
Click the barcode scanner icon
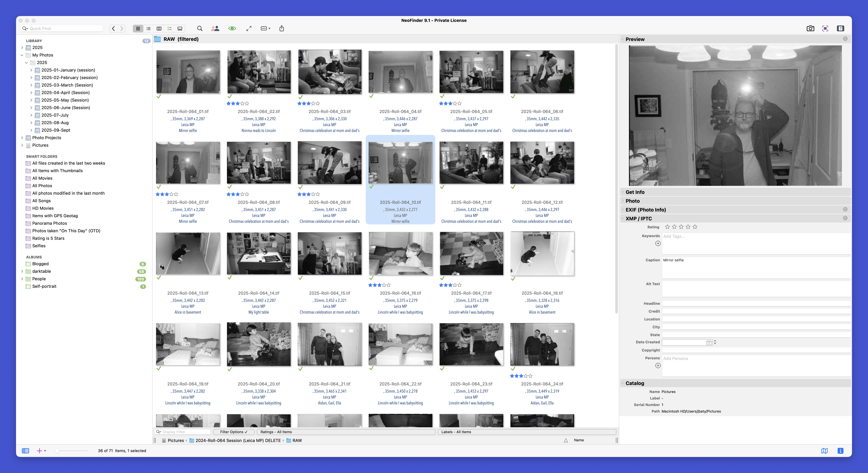tap(825, 29)
